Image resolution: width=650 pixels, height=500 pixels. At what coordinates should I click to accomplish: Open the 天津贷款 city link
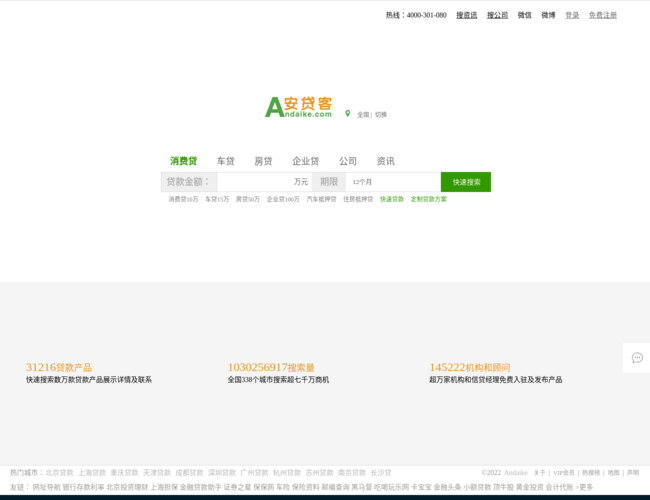point(157,473)
